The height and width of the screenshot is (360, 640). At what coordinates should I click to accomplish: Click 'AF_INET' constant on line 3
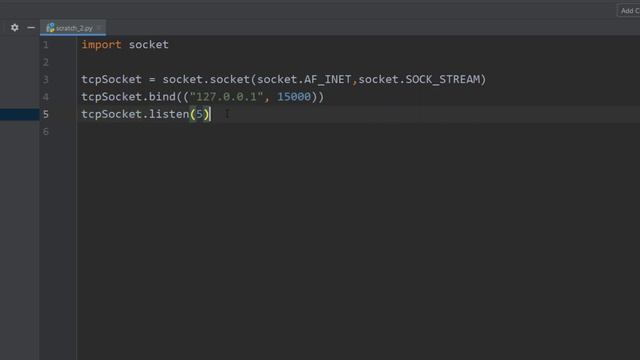327,80
